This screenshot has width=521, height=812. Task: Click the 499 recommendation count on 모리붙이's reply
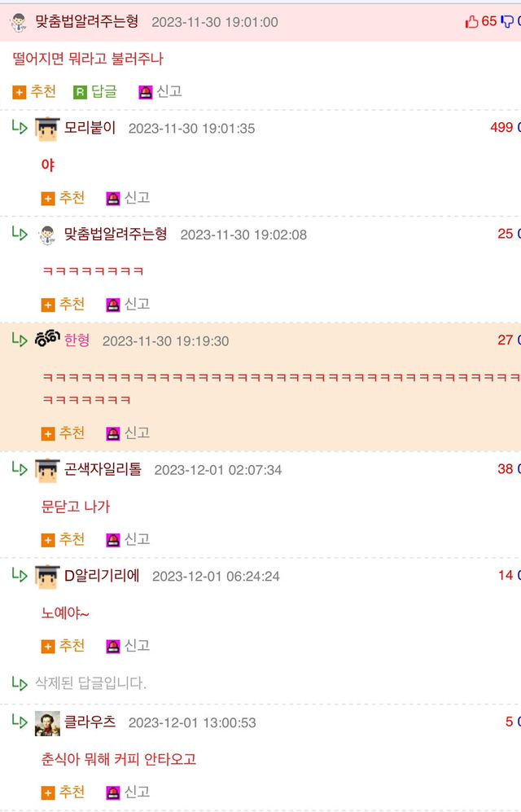(501, 127)
